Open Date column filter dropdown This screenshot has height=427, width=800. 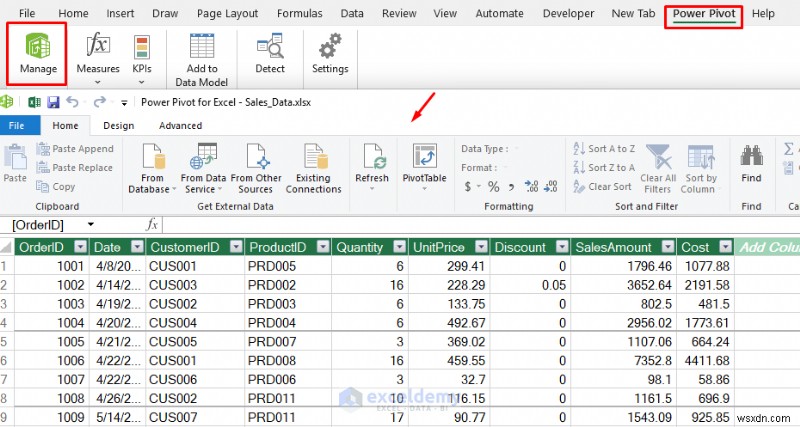[137, 247]
